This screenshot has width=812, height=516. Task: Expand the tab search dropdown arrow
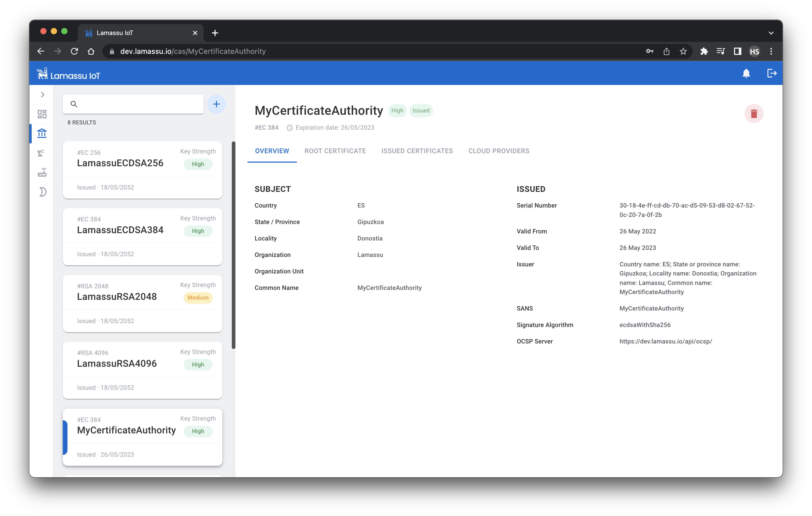point(771,33)
